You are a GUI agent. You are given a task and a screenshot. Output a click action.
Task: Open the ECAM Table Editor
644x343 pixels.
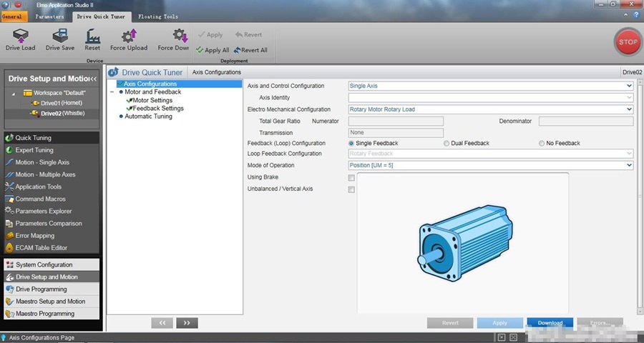(41, 248)
